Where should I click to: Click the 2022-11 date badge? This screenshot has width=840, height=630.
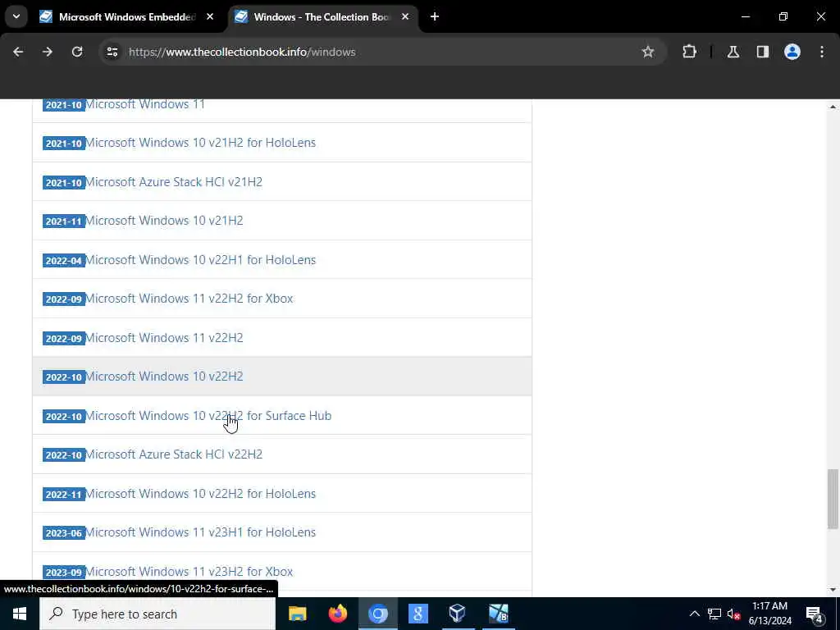tap(64, 495)
